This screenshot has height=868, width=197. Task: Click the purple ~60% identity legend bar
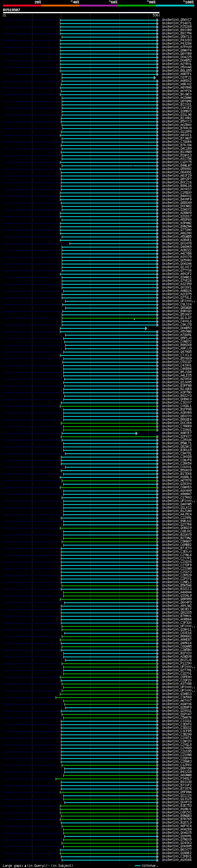98,6
